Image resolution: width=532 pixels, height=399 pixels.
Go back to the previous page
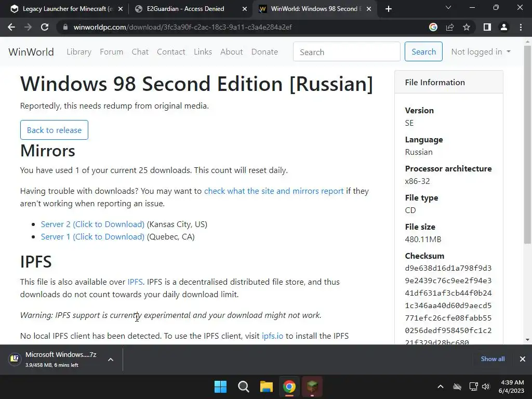[11, 27]
